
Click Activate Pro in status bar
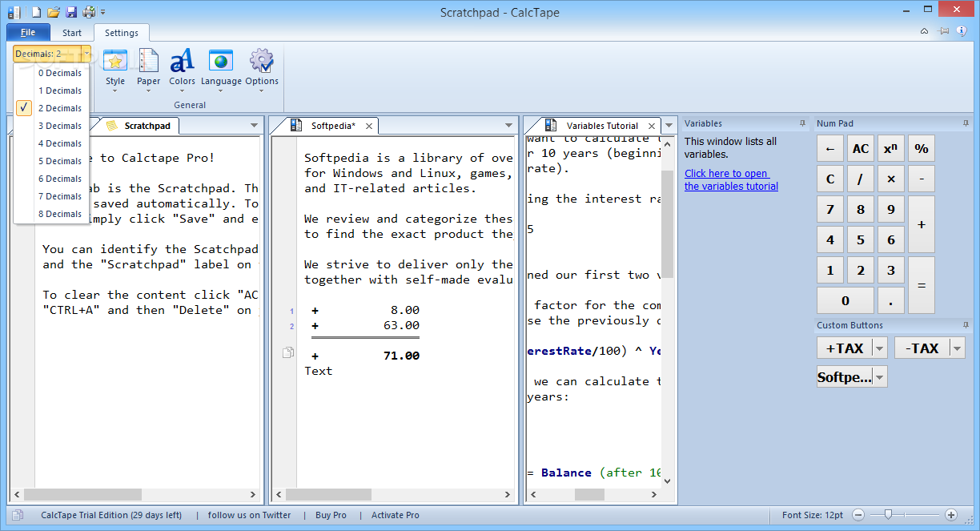pyautogui.click(x=395, y=515)
